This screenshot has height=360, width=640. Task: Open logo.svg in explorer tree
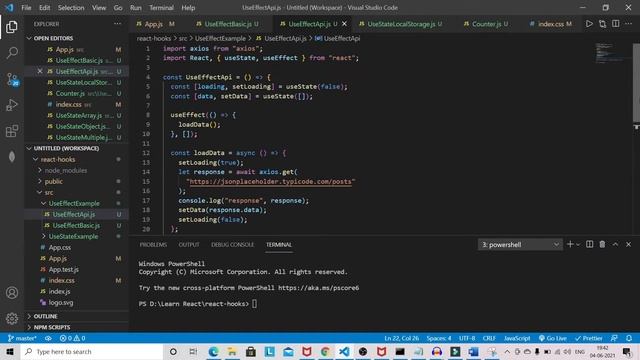pos(61,302)
